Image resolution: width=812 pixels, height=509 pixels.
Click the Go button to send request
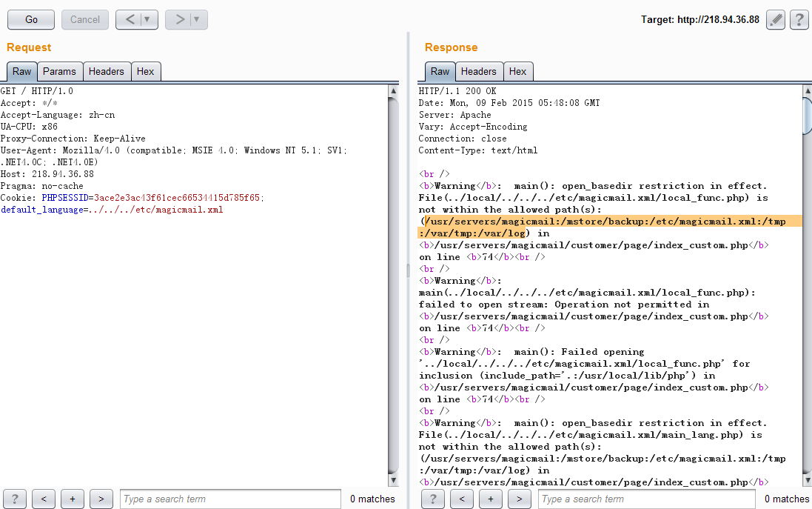tap(31, 20)
